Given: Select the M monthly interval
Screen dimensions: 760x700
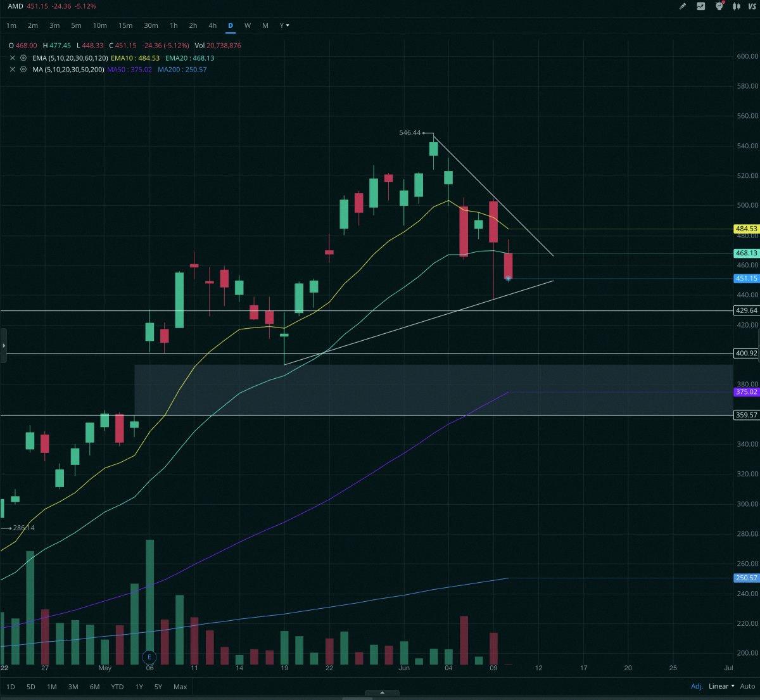Looking at the screenshot, I should [x=265, y=25].
